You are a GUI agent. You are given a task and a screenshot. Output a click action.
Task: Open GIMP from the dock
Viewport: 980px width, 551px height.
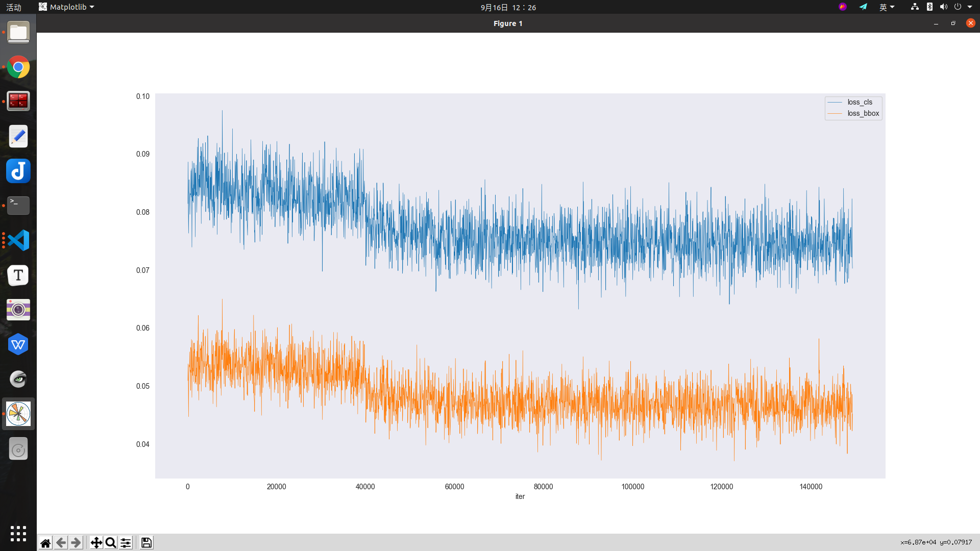pos(18,379)
